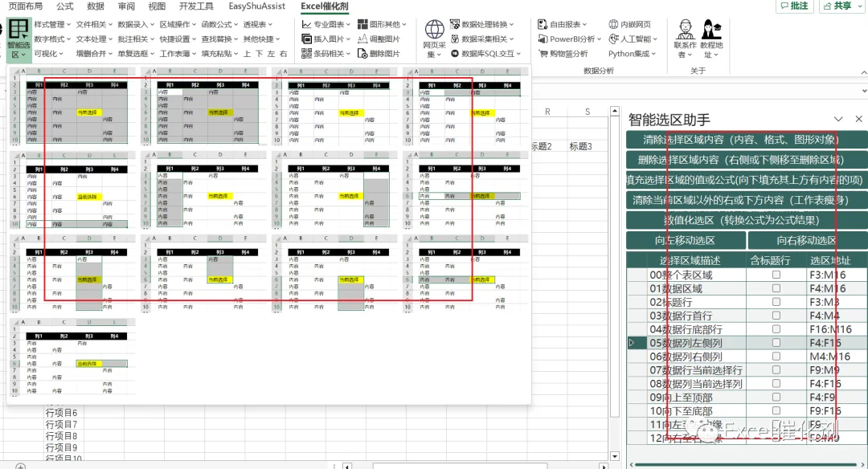Select the single-row 当前选择 selection thumbnail in last gallery row
The height and width of the screenshot is (469, 868).
point(72,357)
